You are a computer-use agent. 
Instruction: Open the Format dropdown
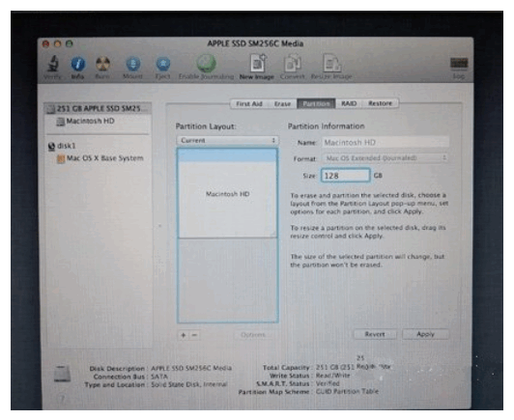[x=385, y=158]
